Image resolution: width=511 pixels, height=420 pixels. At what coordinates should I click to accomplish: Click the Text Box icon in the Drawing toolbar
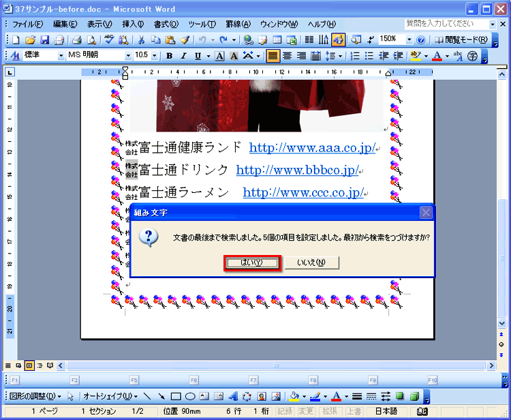pos(204,397)
